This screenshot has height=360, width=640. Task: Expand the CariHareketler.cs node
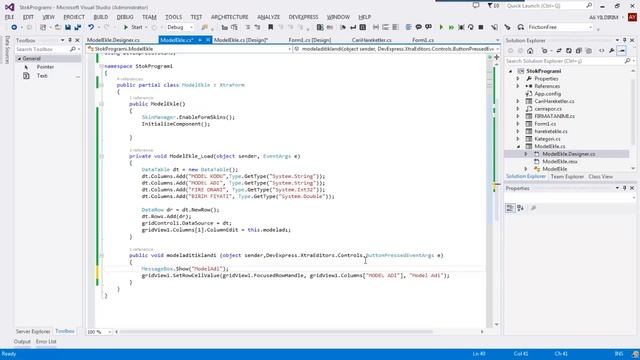(x=518, y=101)
